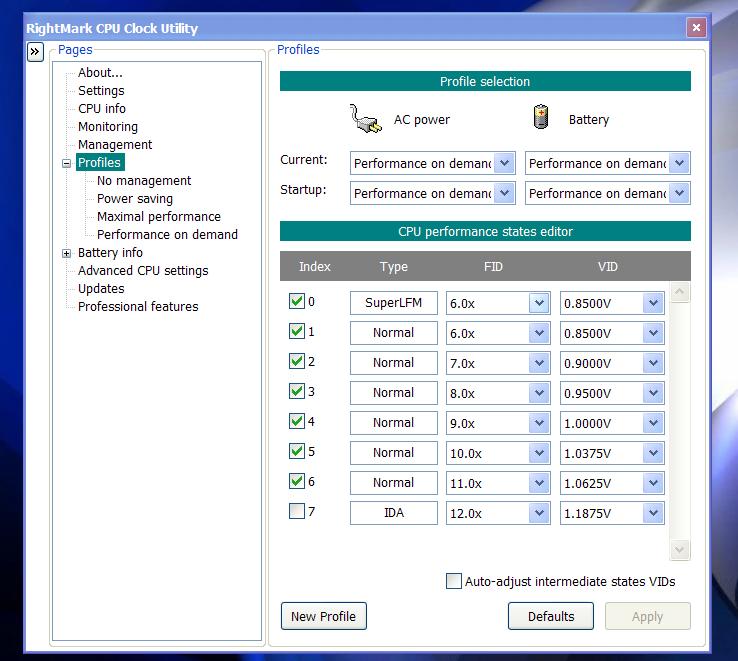Uncheck the index 6 state checkbox

point(297,481)
